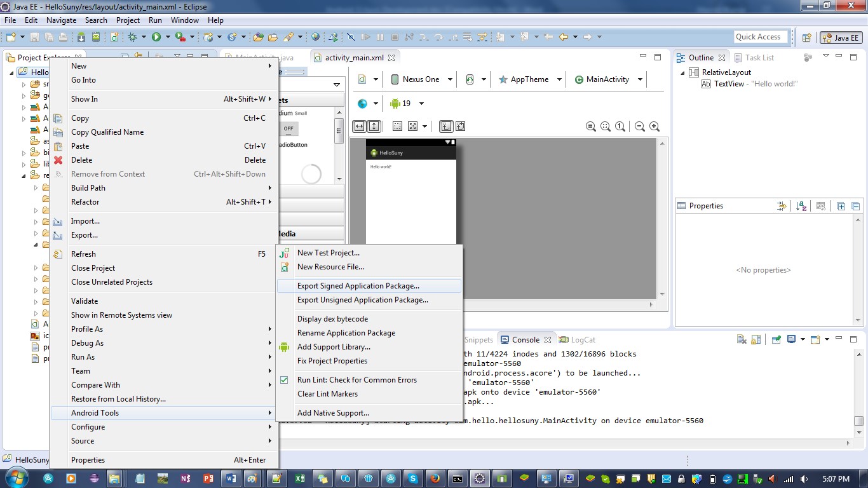Click the Java EE perspective button

click(x=841, y=37)
